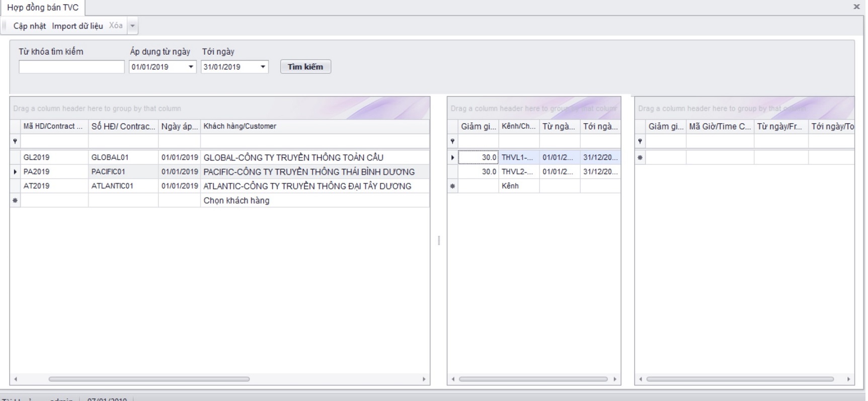
Task: Click right scroll arrow of time code grid
Action: click(x=848, y=379)
